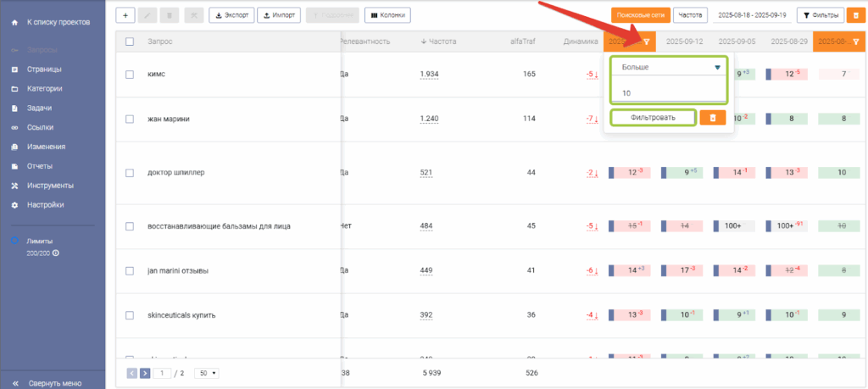The image size is (868, 389).
Task: Open the rows-per-page 50 dropdown
Action: [x=206, y=373]
